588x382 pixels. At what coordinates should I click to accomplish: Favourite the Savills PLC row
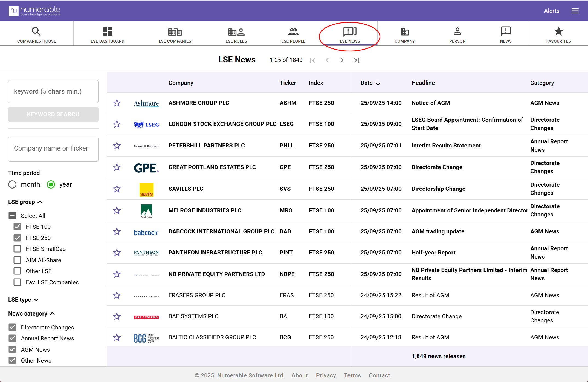point(117,189)
